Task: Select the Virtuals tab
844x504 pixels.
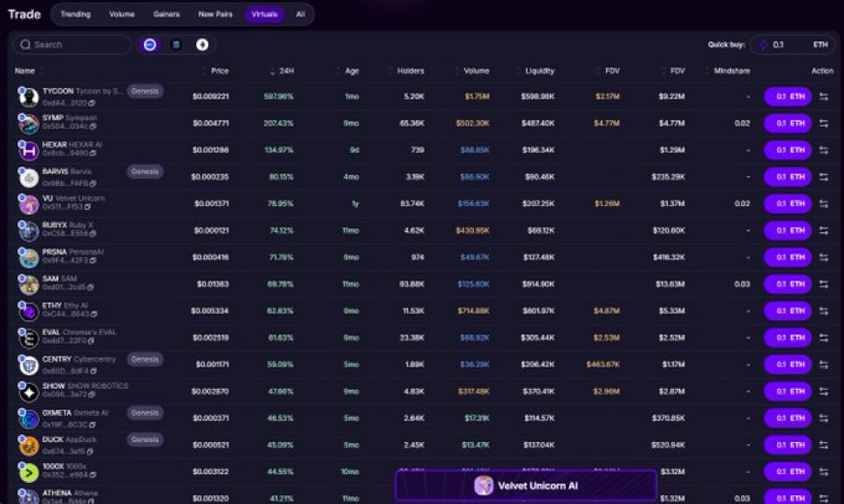Action: pyautogui.click(x=264, y=14)
